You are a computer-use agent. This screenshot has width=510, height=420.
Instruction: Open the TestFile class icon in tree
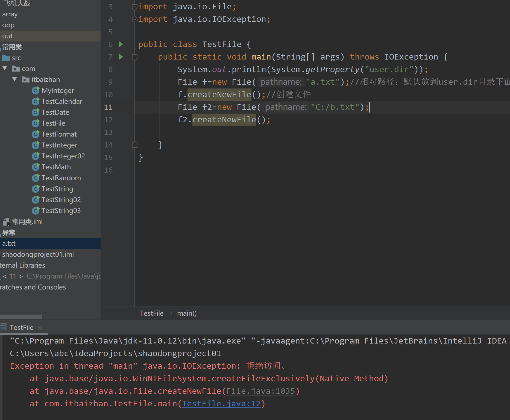(x=36, y=123)
